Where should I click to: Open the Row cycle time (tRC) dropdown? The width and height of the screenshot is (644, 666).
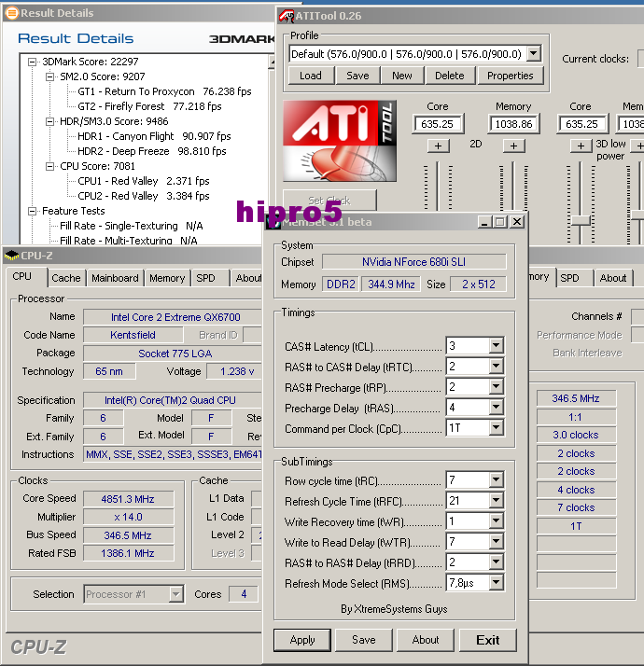(x=496, y=480)
